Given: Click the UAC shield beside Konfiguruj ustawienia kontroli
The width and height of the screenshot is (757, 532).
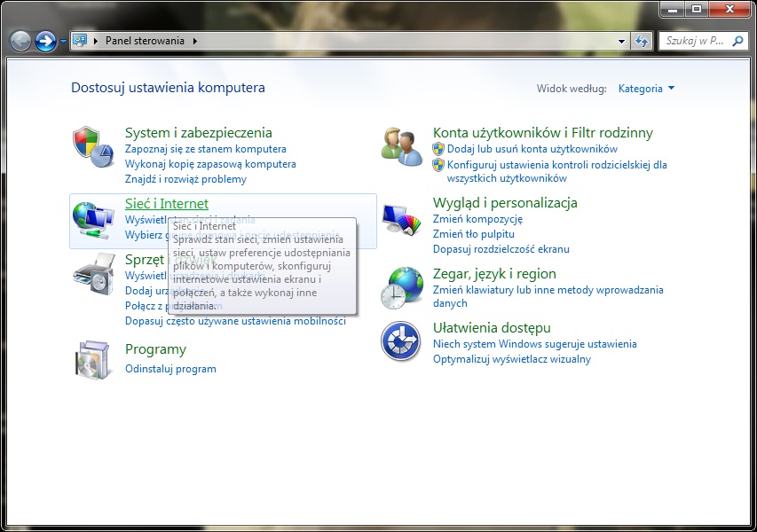Looking at the screenshot, I should (438, 165).
